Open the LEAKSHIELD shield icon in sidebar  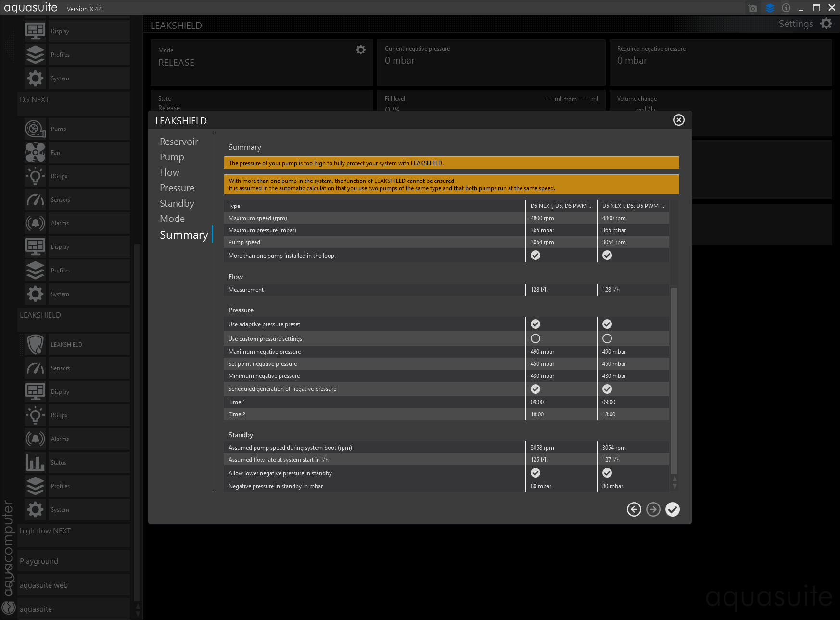(x=36, y=345)
